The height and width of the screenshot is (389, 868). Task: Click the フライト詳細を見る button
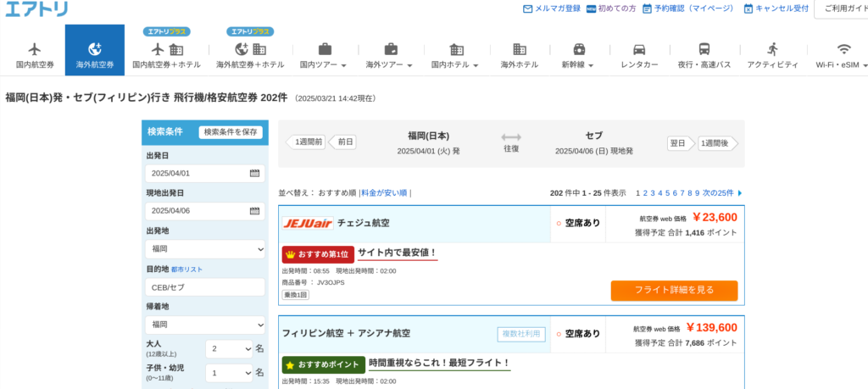tap(674, 290)
